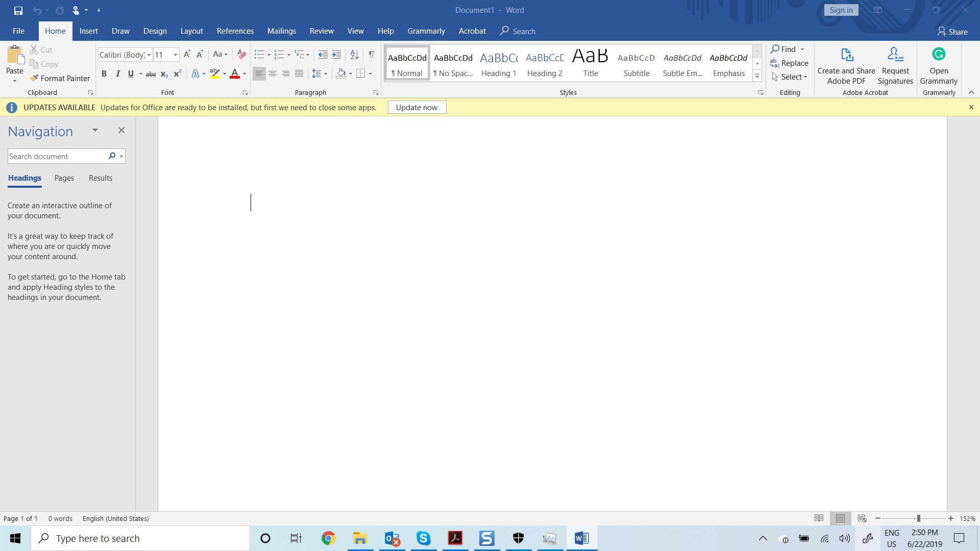Click the Format Painter brush

pos(60,78)
